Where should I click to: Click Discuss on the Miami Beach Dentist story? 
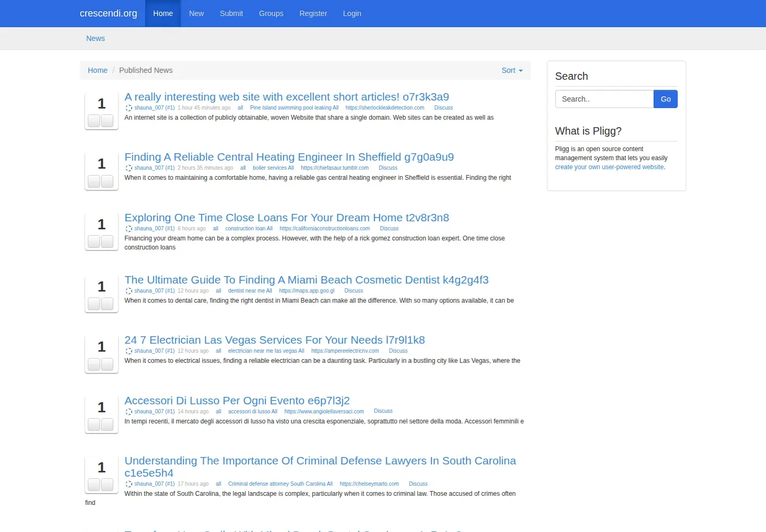coord(354,291)
